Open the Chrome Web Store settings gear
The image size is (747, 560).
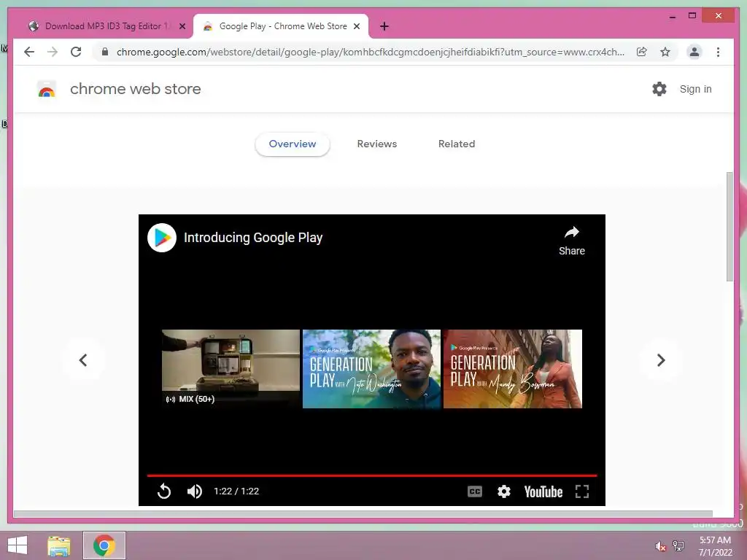[659, 89]
